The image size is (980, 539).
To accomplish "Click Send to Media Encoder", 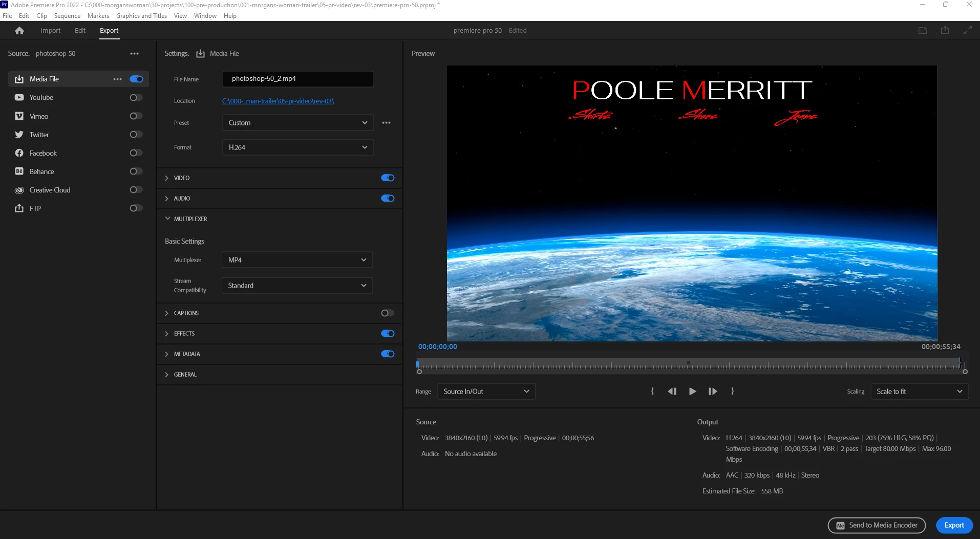I will coord(877,525).
